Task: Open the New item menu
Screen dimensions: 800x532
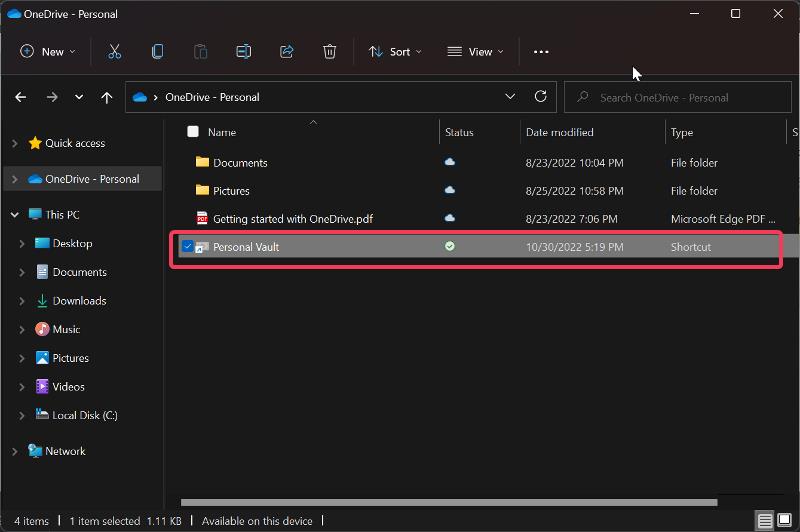Action: click(x=47, y=52)
